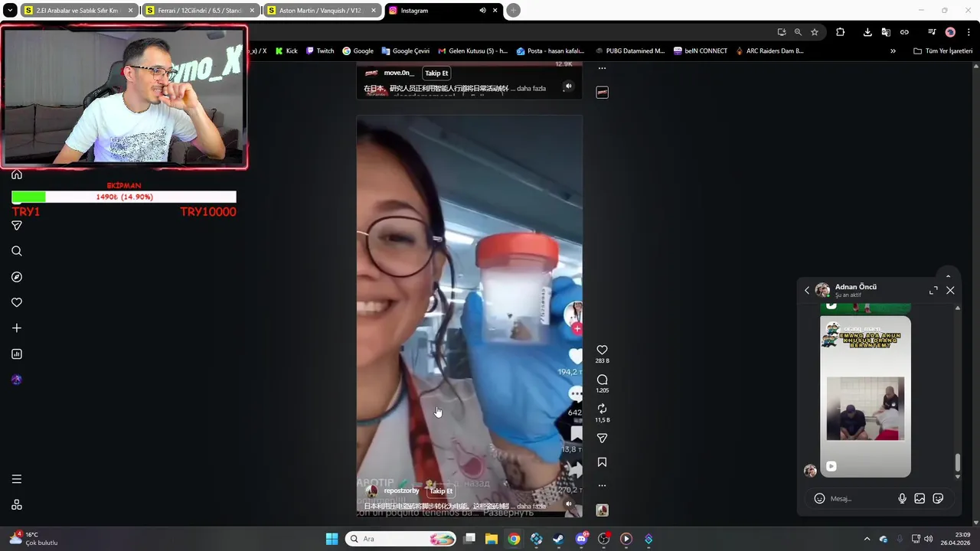Viewport: 980px width, 551px height.
Task: Open the move.0n_ profile name
Action: [x=398, y=73]
